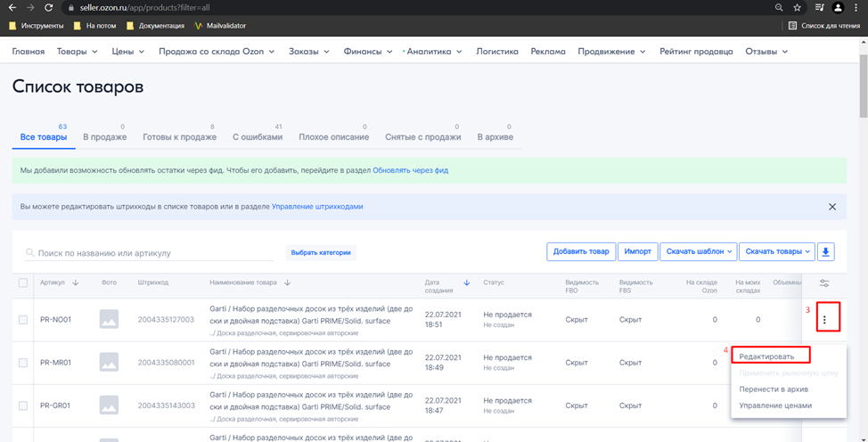Follow the Обновлять через фид link
The image size is (868, 442).
pyautogui.click(x=410, y=170)
